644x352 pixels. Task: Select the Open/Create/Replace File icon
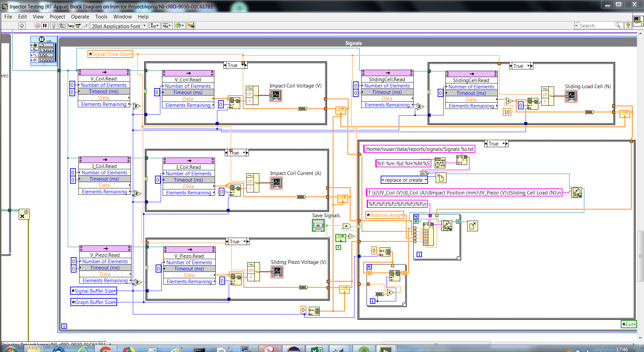[441, 178]
